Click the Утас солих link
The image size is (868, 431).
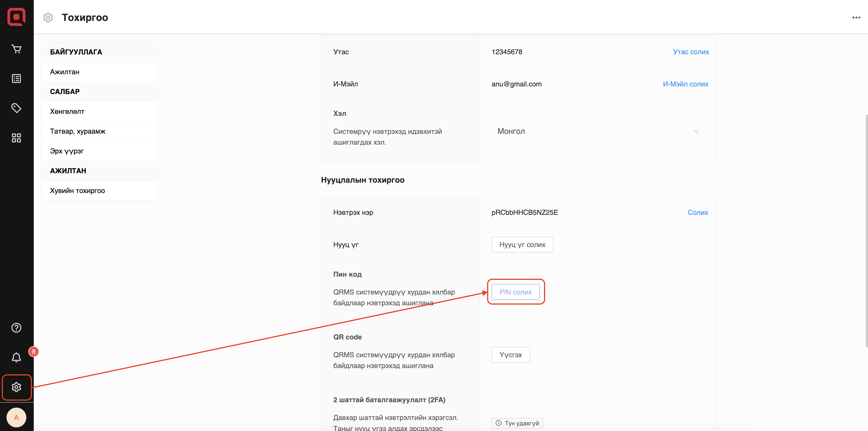click(x=691, y=52)
